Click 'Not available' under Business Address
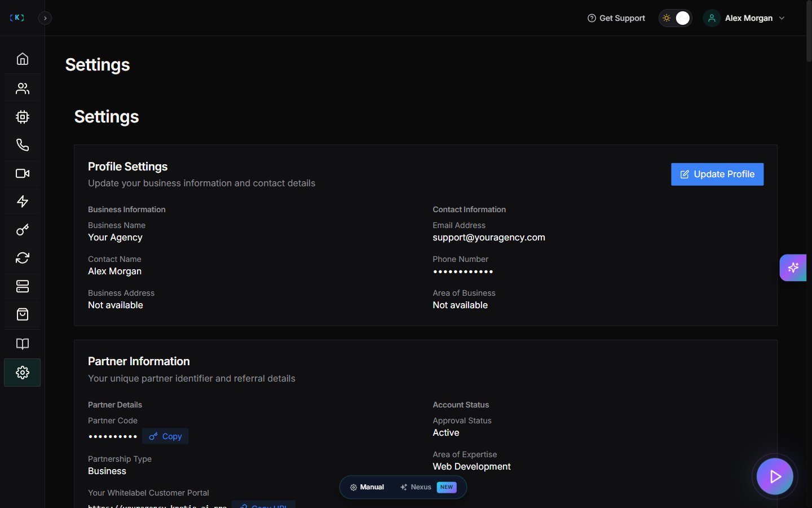This screenshot has height=508, width=812. click(116, 305)
